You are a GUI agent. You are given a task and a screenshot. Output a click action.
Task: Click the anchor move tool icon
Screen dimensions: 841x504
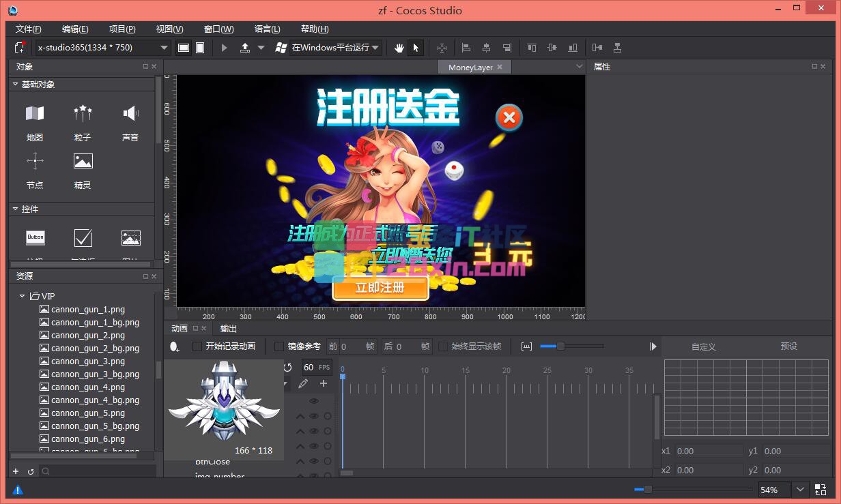[x=442, y=48]
